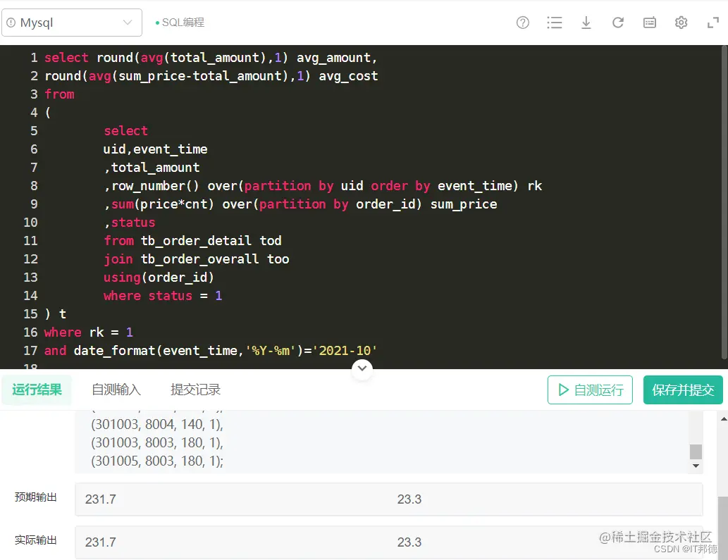
Task: Click the info icon beside Mysql
Action: [x=11, y=23]
